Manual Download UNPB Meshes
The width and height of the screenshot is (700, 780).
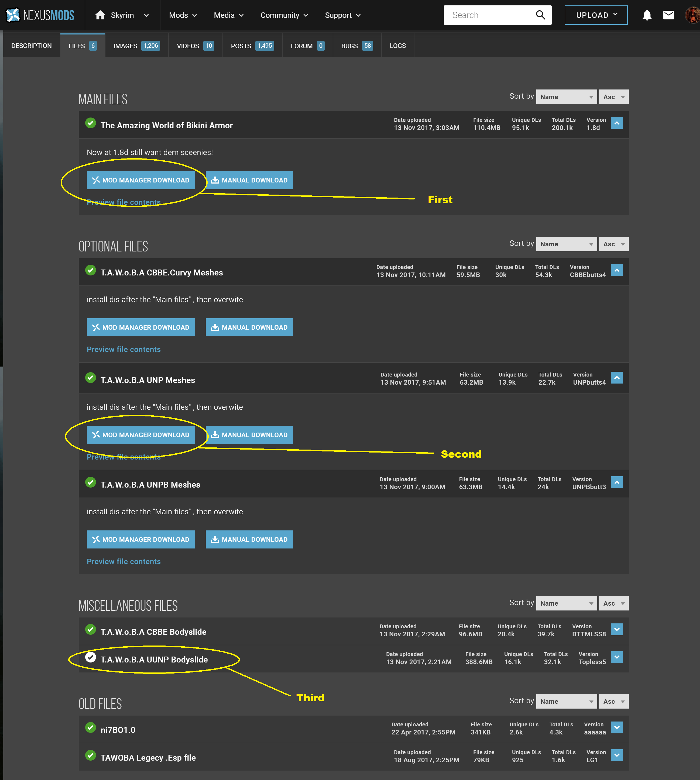[249, 539]
